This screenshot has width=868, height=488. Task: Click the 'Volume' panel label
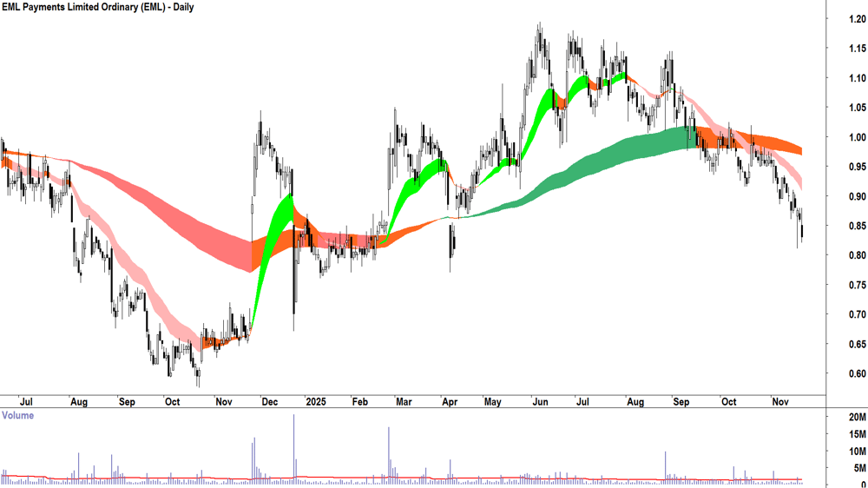coord(17,415)
